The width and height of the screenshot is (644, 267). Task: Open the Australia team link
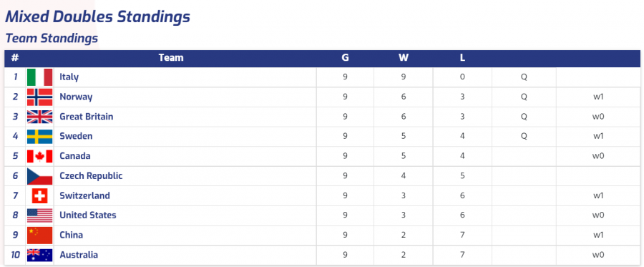[79, 255]
